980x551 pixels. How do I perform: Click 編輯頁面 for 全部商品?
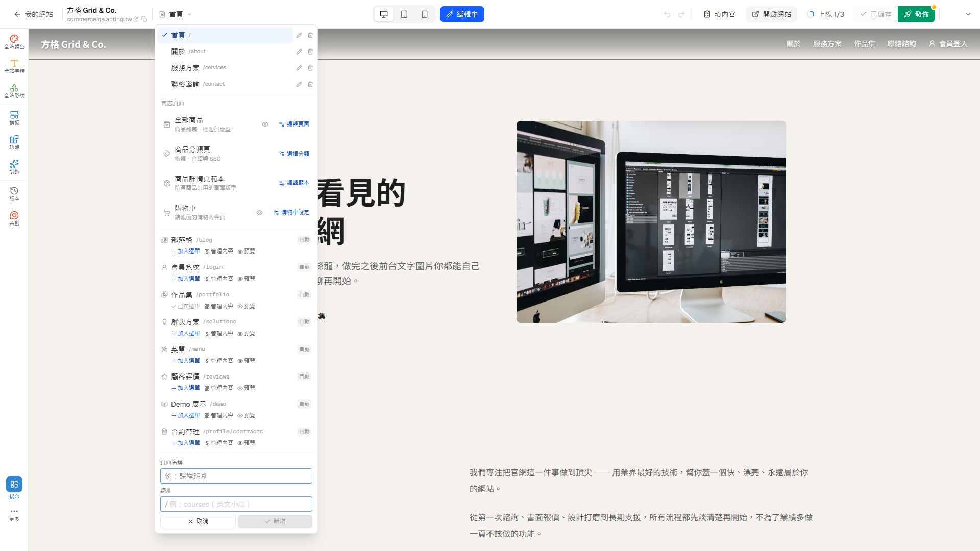(294, 124)
